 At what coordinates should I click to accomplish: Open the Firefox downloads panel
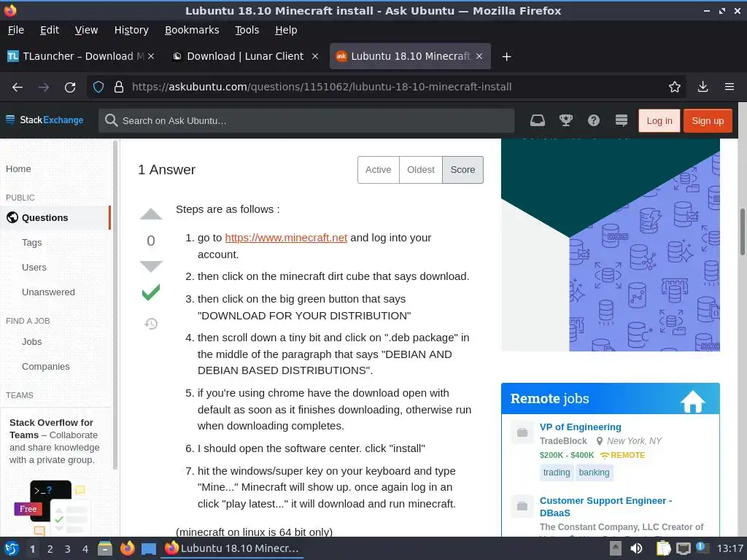pos(703,87)
